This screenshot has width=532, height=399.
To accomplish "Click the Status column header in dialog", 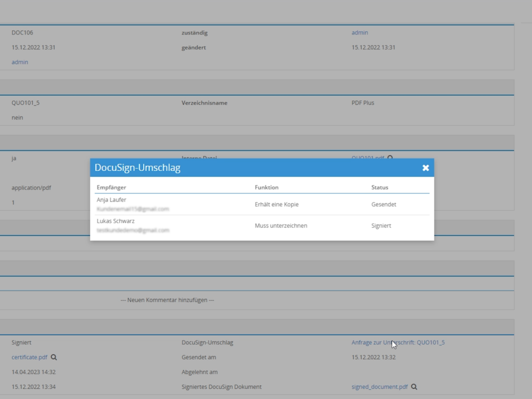I will [x=380, y=187].
